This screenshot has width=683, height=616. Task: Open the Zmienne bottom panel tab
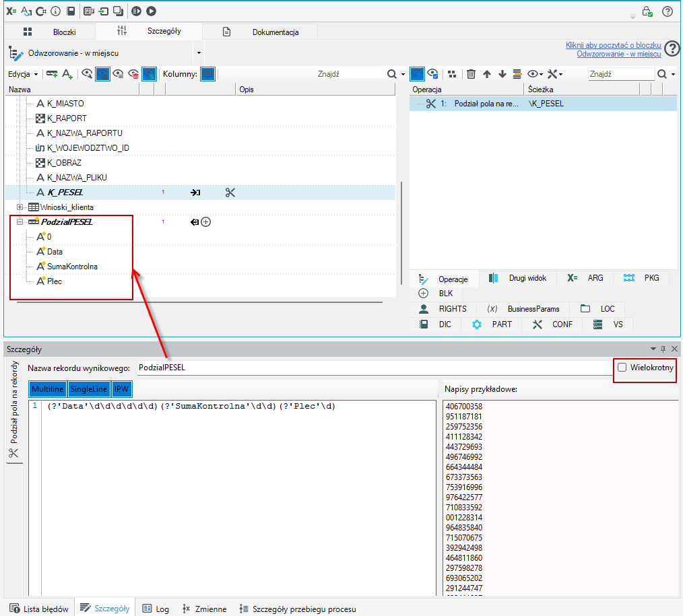(x=204, y=609)
